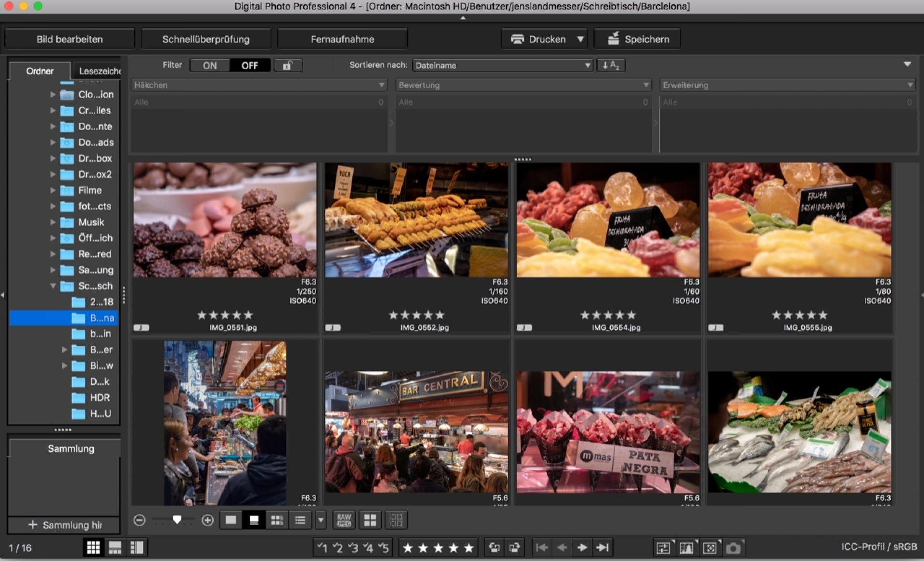Rotate image left
Screen dimensions: 924x561
point(494,548)
